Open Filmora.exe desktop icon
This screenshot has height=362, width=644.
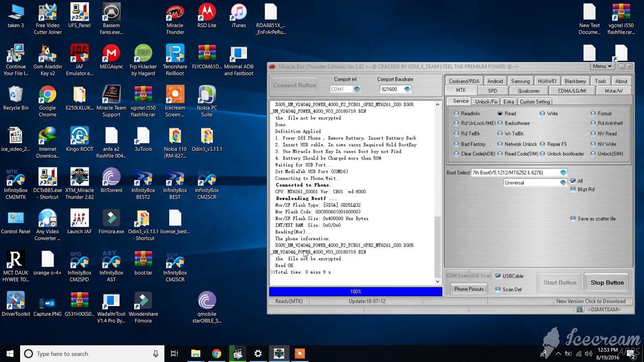click(111, 222)
